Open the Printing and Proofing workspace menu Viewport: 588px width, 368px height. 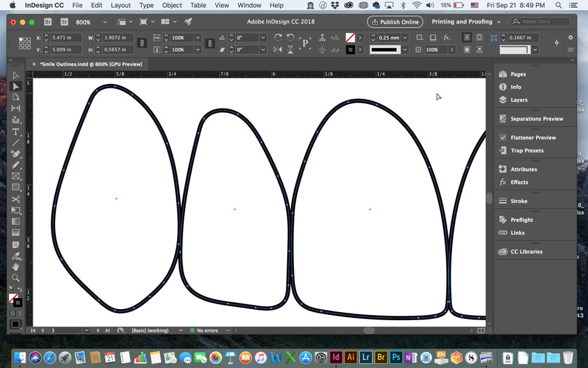point(466,22)
